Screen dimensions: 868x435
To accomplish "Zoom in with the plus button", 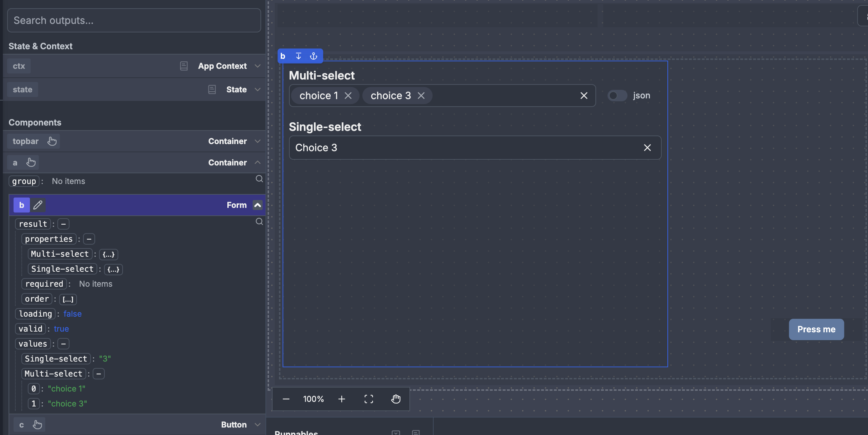I will [342, 399].
